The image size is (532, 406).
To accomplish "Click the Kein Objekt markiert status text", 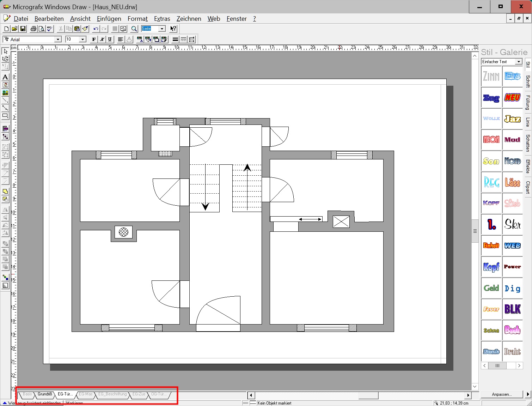I will pos(274,403).
